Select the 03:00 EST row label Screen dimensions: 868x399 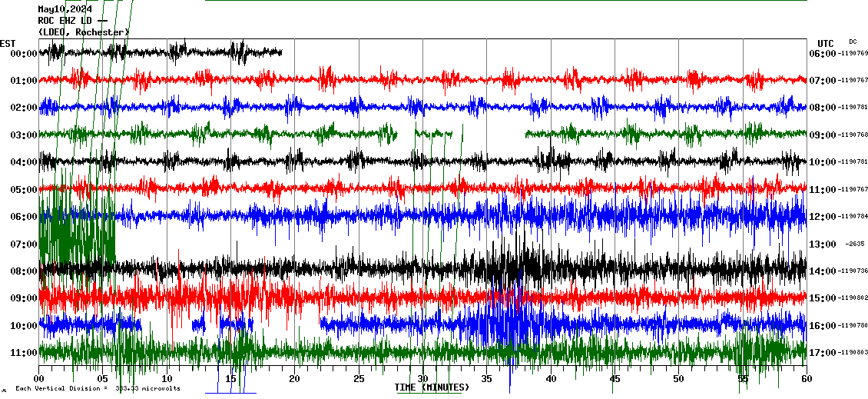[24, 135]
